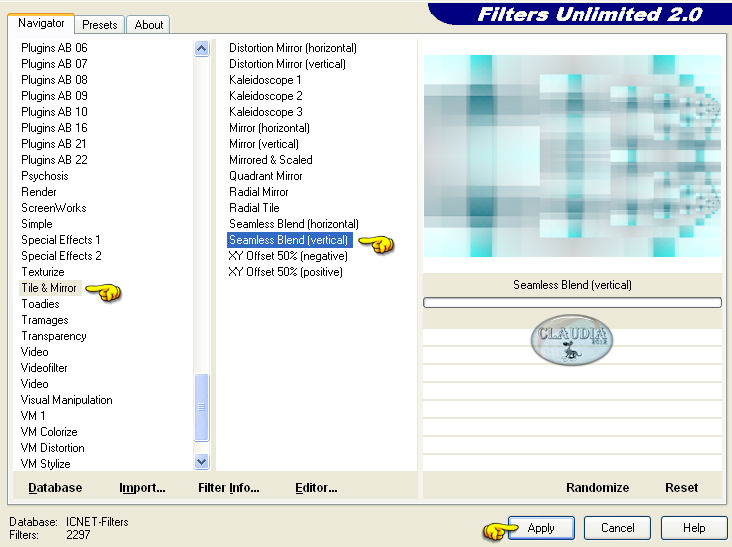Choose Kaleidoscope 1 filter
Viewport: 732px width, 547px height.
pyautogui.click(x=265, y=80)
